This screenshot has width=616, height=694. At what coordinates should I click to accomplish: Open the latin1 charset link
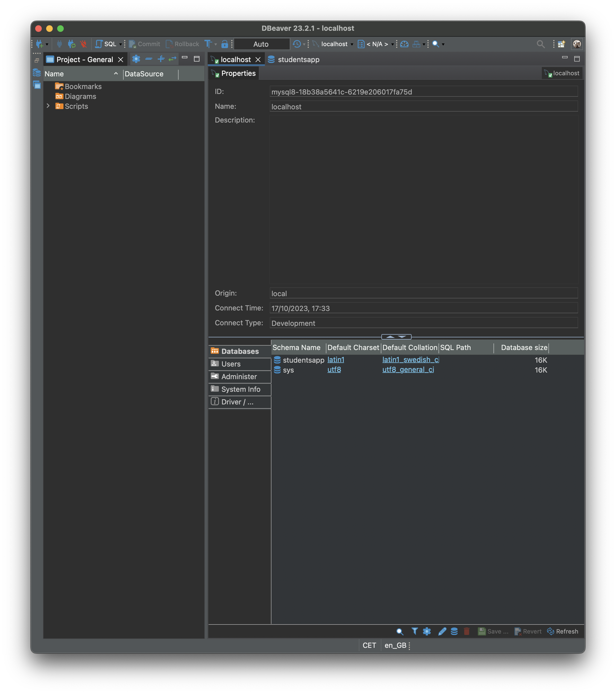coord(335,360)
